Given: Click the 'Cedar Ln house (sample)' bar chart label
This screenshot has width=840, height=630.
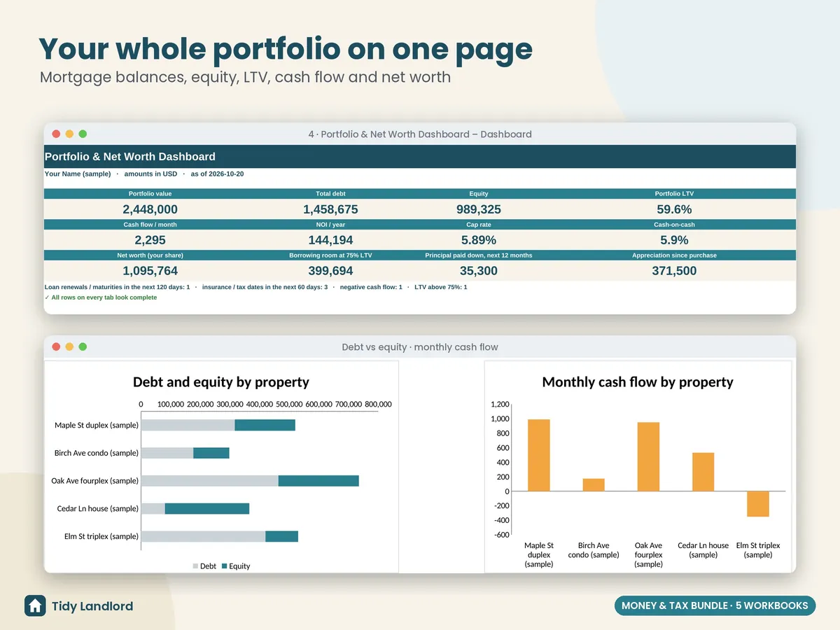Looking at the screenshot, I should tap(97, 509).
